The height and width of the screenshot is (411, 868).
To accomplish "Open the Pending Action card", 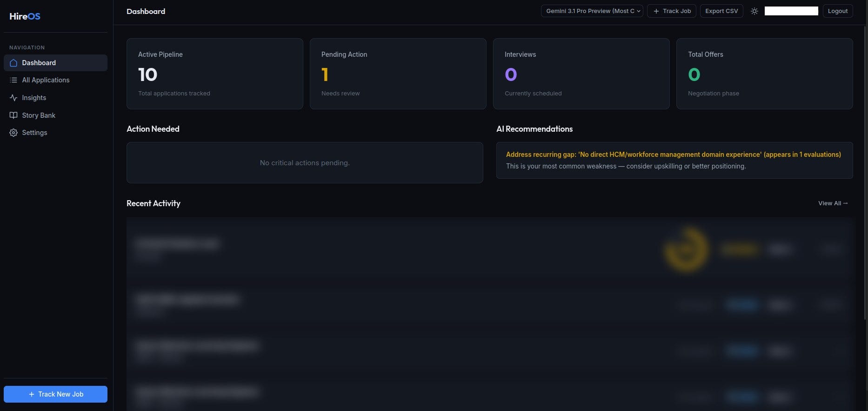I will tap(398, 74).
